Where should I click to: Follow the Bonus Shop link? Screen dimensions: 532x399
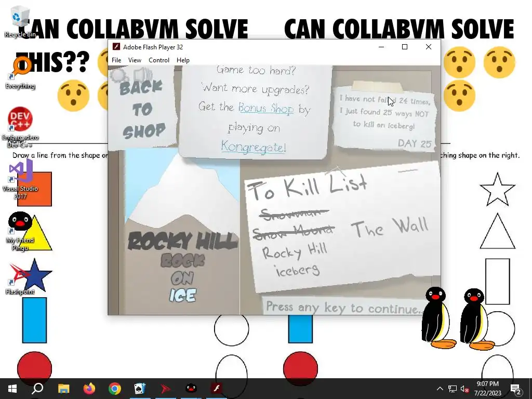[x=265, y=108]
